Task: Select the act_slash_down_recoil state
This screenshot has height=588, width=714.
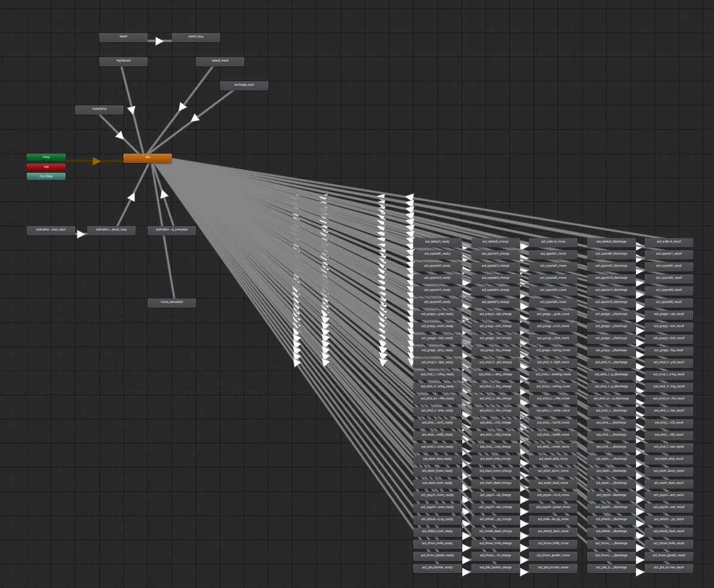Action: (x=669, y=471)
